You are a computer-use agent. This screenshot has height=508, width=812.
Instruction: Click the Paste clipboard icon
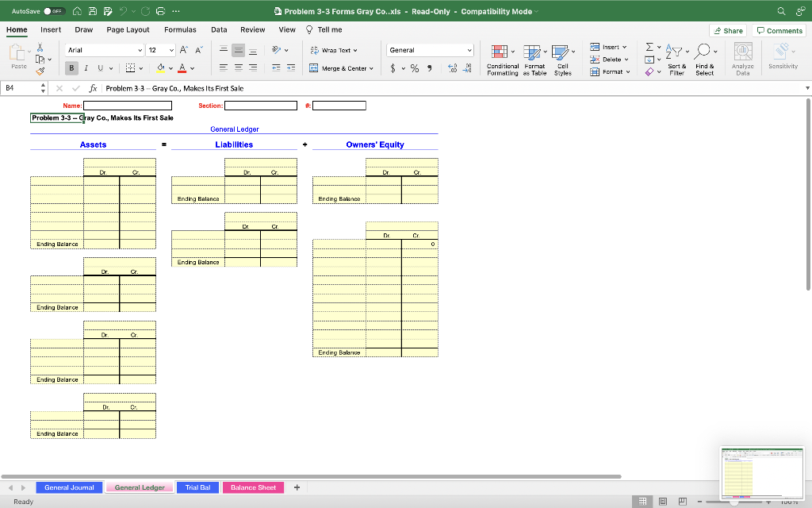point(17,52)
